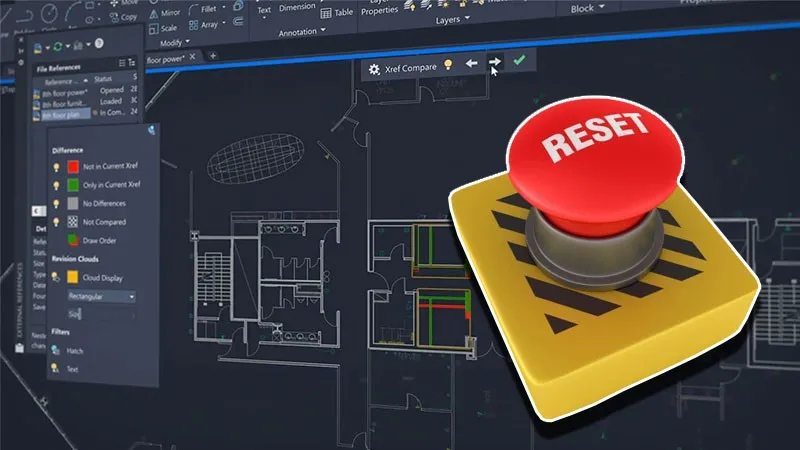Go to previous difference arrow
Viewport: 800px width, 450px height.
pos(471,63)
